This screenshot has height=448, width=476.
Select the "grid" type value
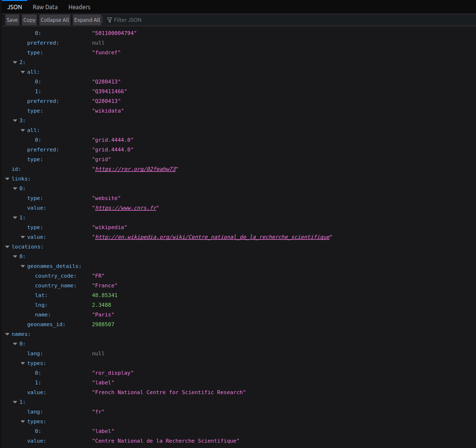coord(101,159)
